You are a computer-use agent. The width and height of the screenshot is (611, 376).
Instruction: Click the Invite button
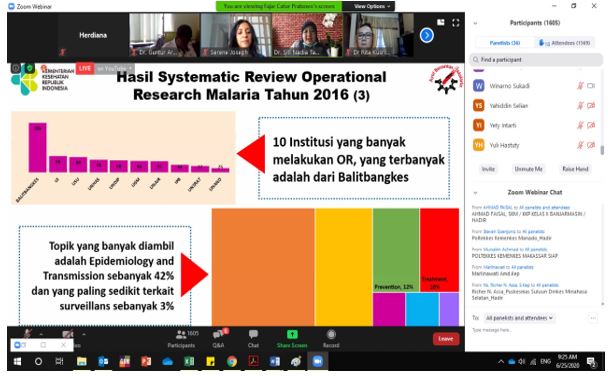click(x=488, y=169)
